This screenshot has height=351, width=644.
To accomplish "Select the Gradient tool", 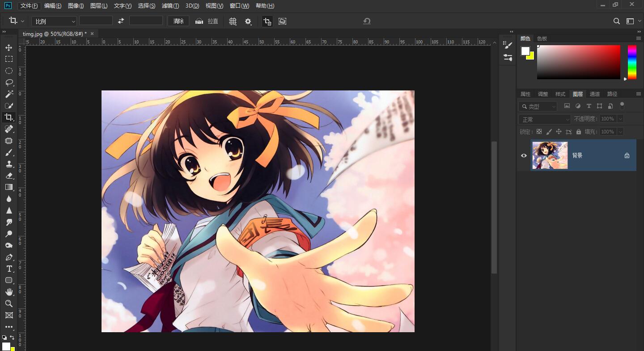I will pyautogui.click(x=8, y=187).
